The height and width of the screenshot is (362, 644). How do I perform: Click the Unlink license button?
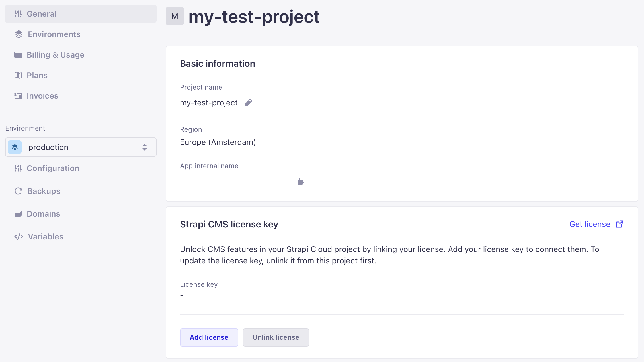pos(276,337)
